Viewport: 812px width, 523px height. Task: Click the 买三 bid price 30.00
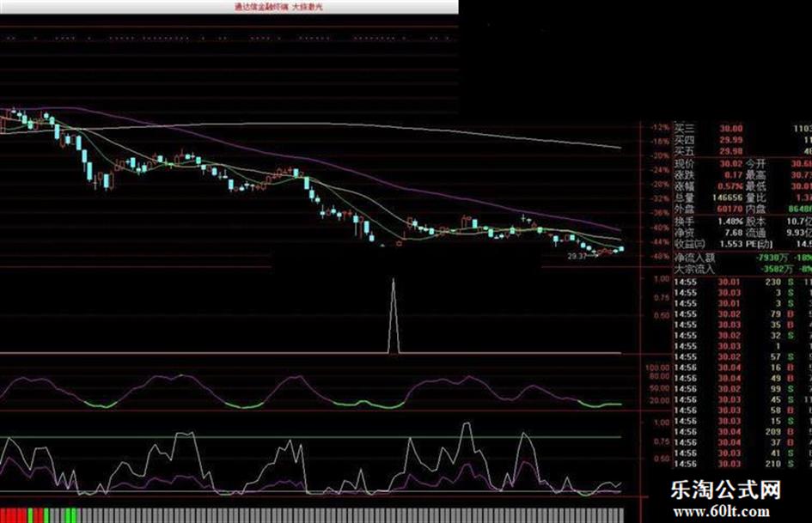click(x=731, y=129)
